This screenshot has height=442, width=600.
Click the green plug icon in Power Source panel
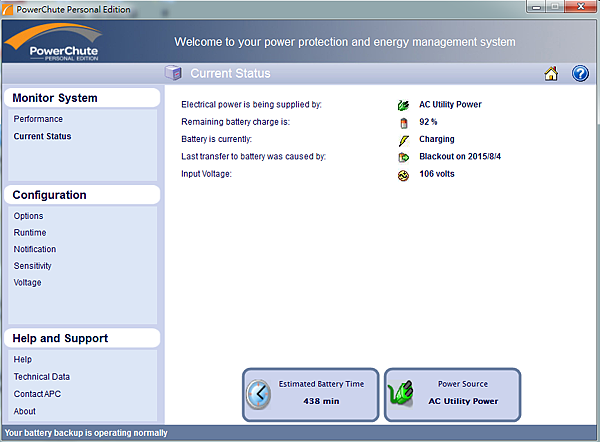tap(401, 394)
